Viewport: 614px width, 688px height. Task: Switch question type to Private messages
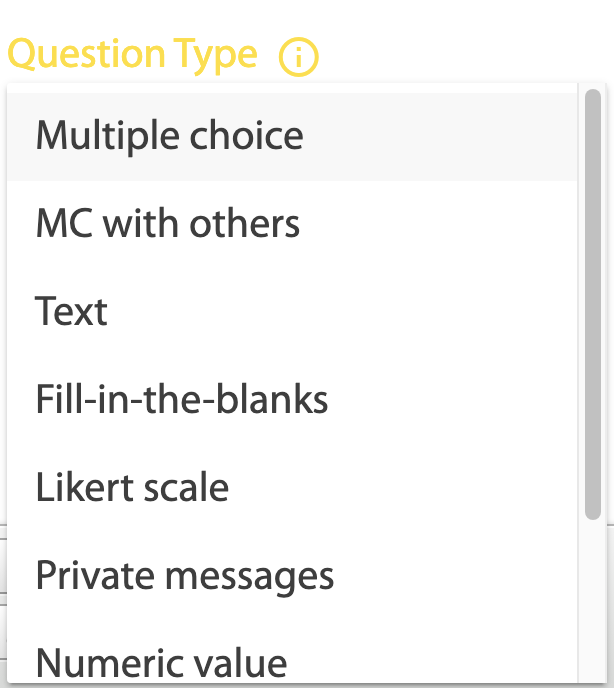point(292,575)
